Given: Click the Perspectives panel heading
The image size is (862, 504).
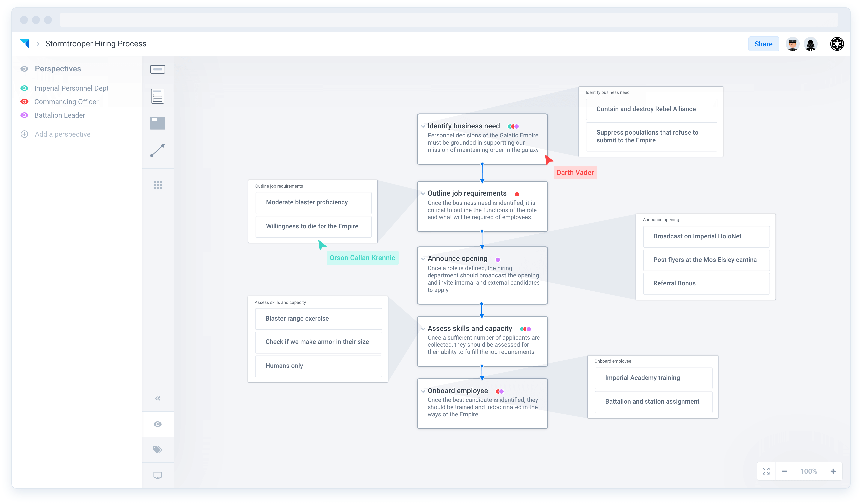Looking at the screenshot, I should [x=58, y=69].
